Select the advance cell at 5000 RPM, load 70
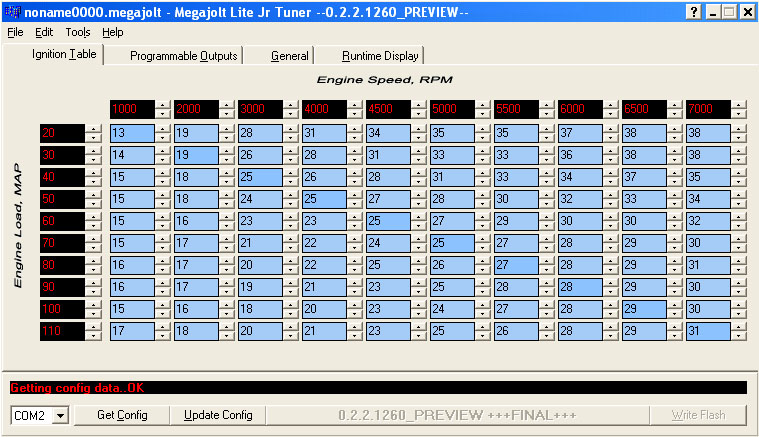This screenshot has width=759, height=437. (453, 243)
